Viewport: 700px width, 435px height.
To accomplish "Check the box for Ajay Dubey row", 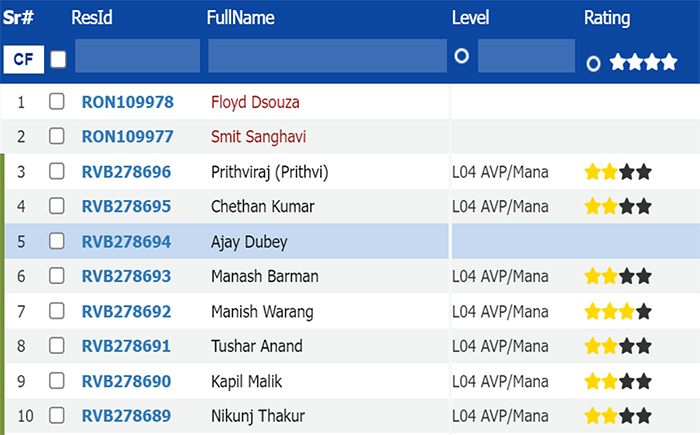I will point(57,241).
